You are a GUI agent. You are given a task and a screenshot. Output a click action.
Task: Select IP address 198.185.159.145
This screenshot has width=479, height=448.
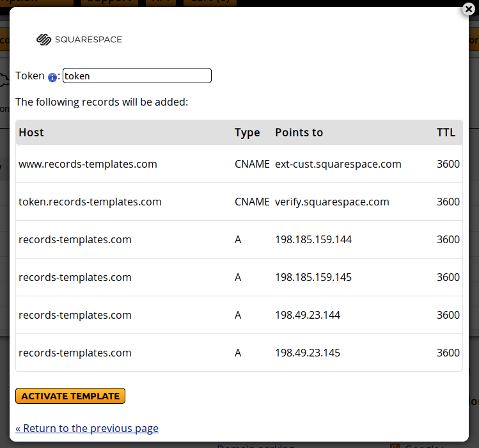point(313,277)
